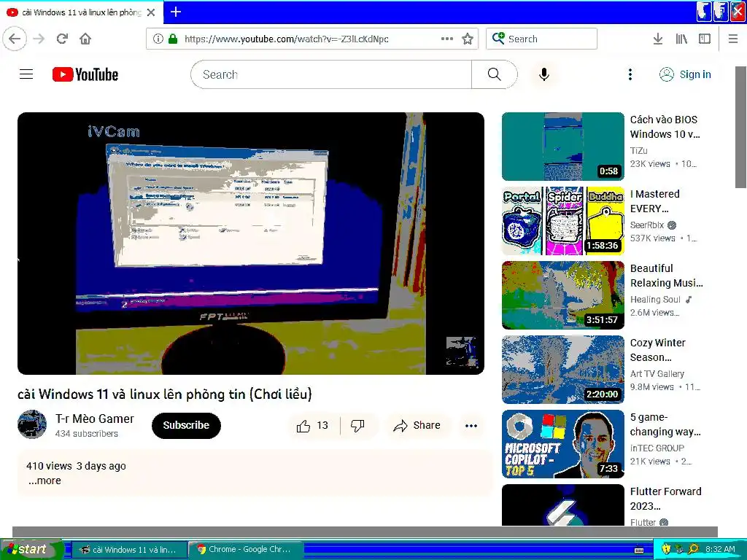Select the cài Windows 11 browser tab
This screenshot has width=747, height=560.
[x=81, y=12]
